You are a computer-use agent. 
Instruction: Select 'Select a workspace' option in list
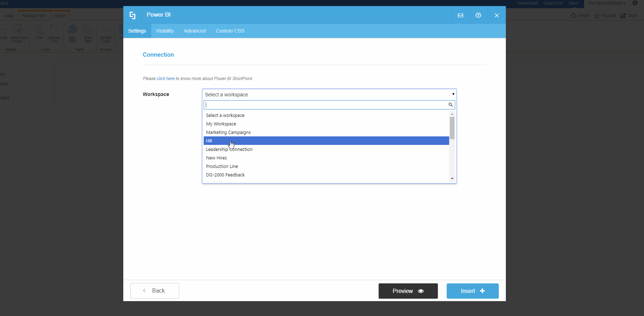click(326, 115)
